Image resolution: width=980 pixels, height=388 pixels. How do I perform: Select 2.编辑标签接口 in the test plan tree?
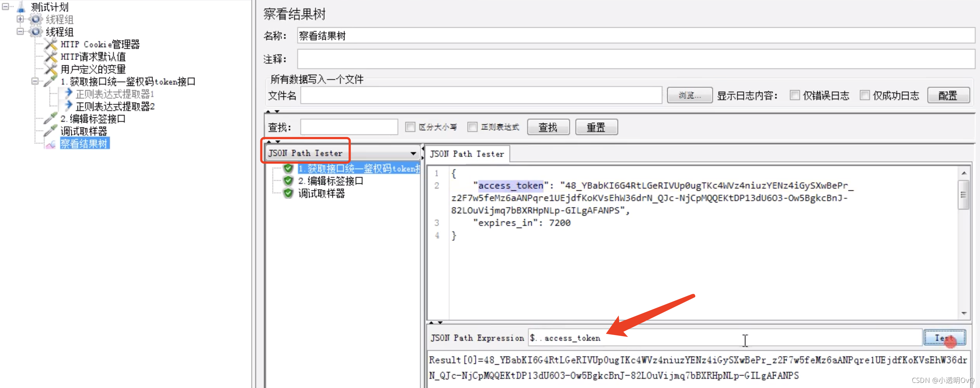click(x=93, y=119)
